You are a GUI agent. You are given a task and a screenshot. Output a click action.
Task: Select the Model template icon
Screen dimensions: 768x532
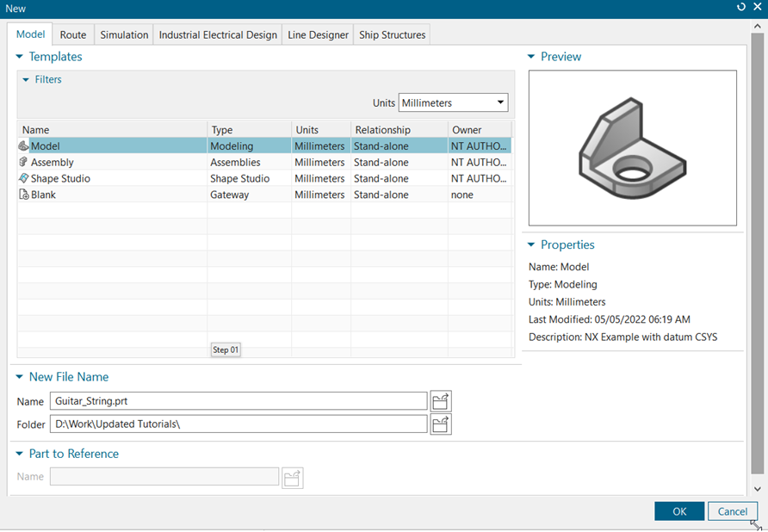click(23, 145)
